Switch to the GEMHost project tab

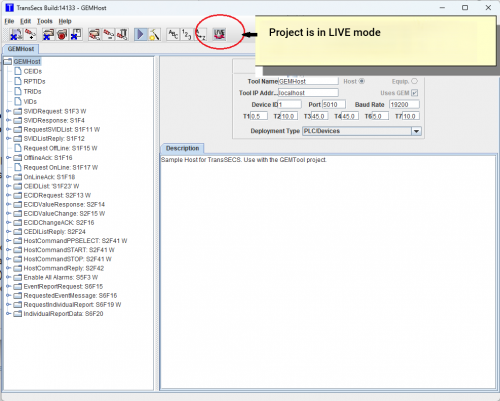[21, 49]
